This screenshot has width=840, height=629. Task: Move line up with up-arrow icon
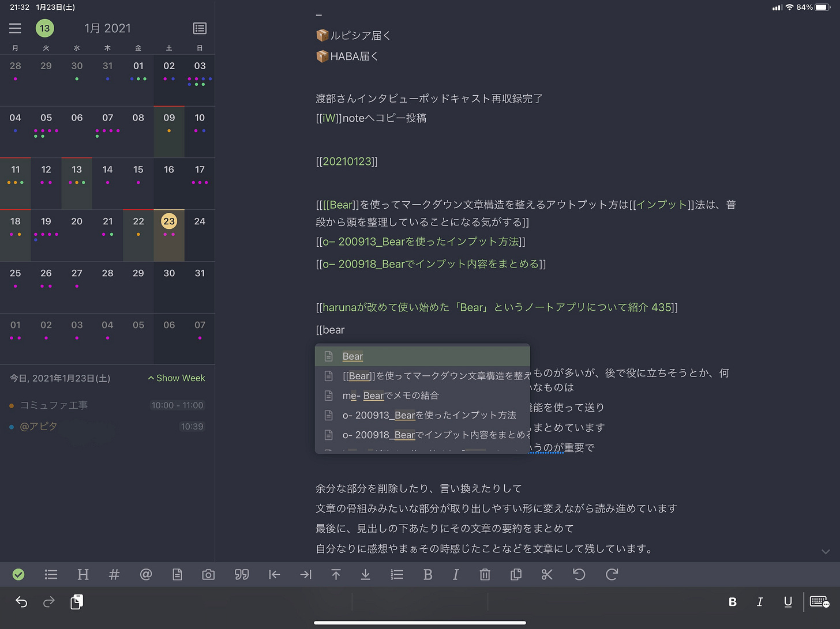coord(336,574)
